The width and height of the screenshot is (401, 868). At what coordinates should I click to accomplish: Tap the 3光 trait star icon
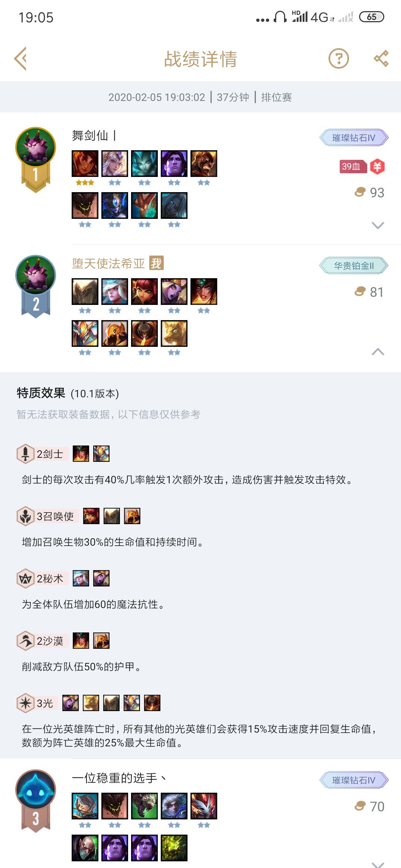click(25, 703)
